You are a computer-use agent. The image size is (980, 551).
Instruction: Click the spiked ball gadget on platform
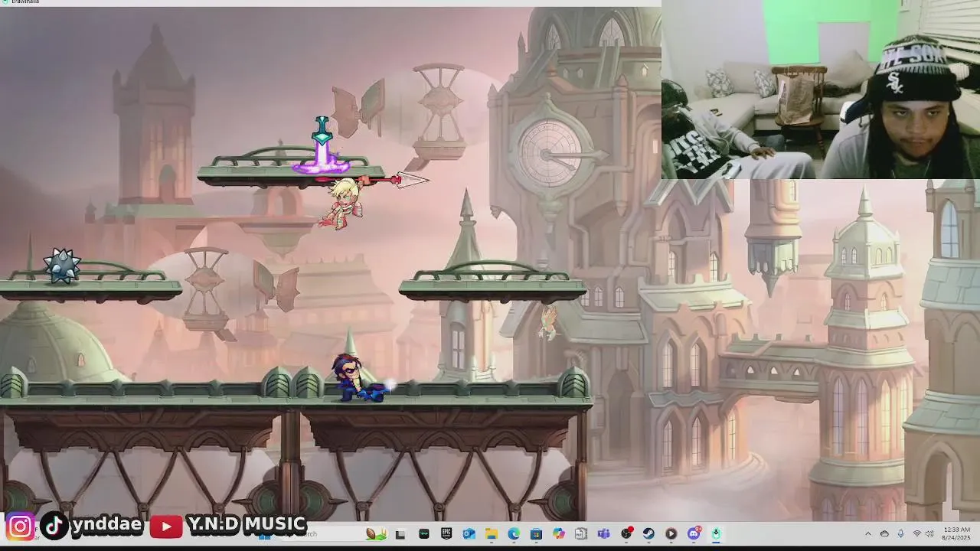click(x=62, y=266)
